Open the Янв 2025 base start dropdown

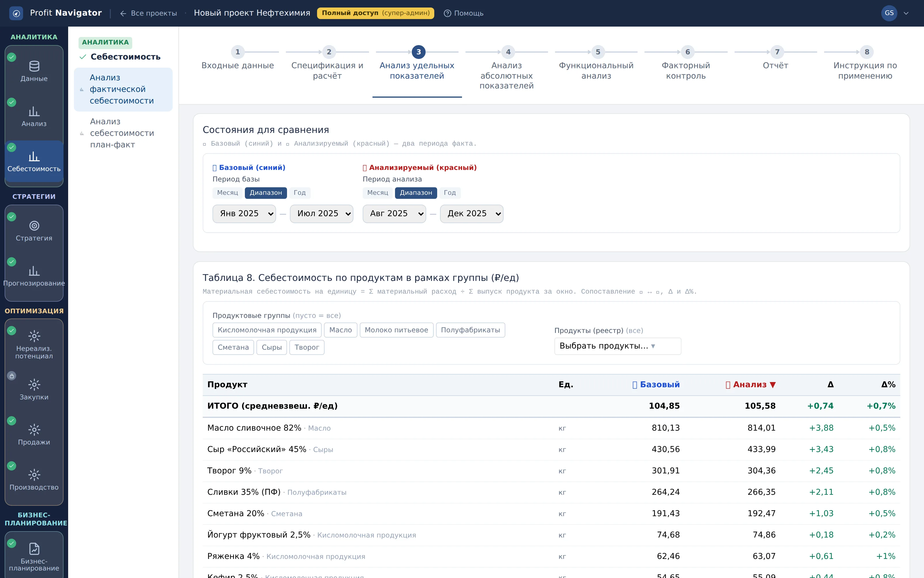tap(244, 214)
